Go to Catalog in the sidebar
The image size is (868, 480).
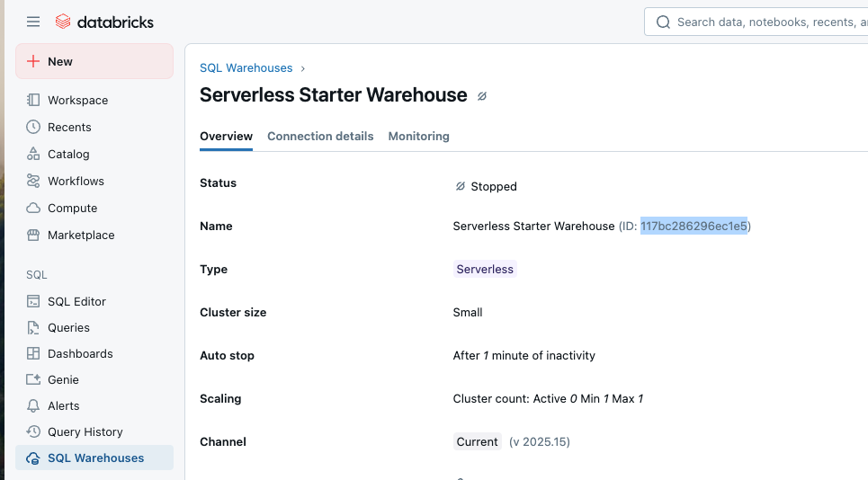[x=94, y=155]
